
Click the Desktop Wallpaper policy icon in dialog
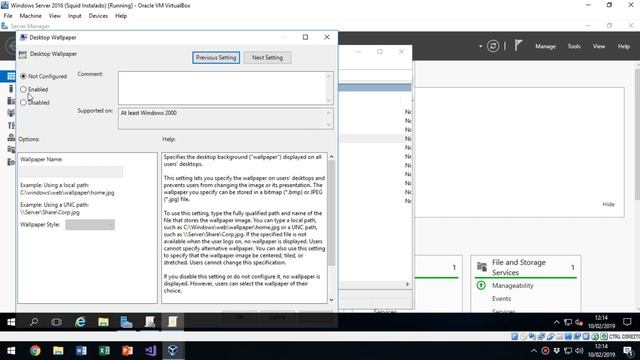(x=22, y=54)
